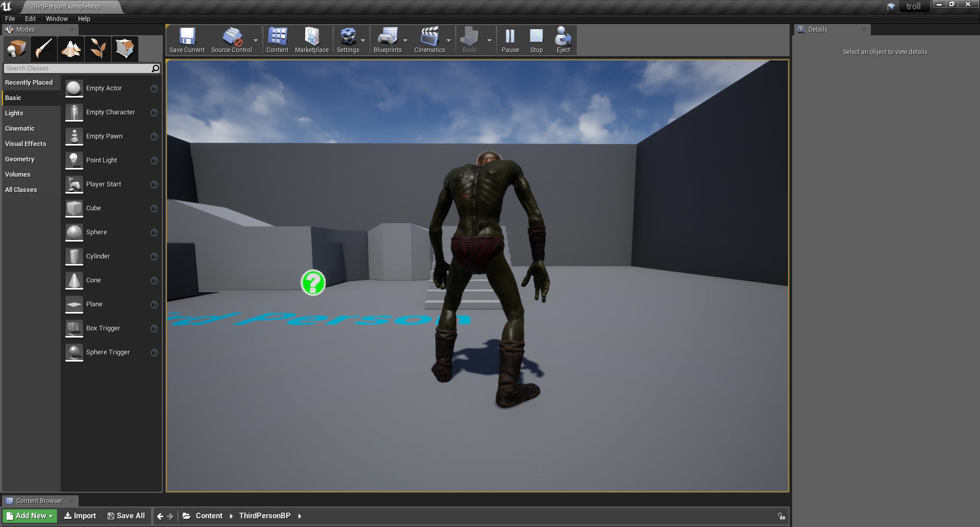Click the Import button
The image size is (980, 527).
click(x=80, y=516)
